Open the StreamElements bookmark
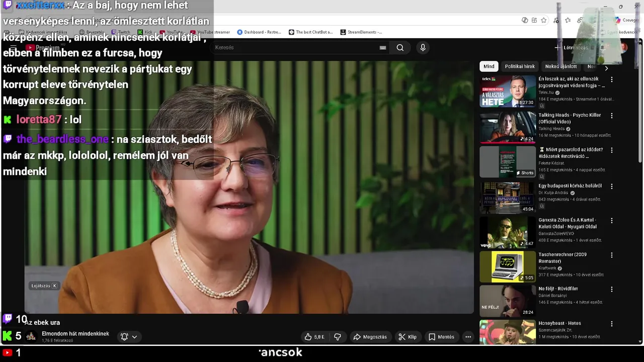Viewport: 644px width, 362px height. point(361,32)
